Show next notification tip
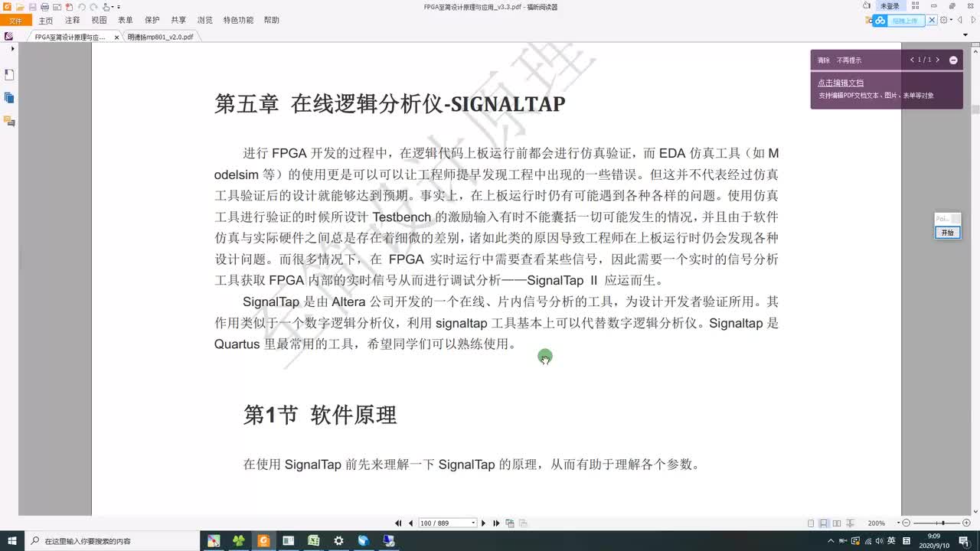The width and height of the screenshot is (980, 551). tap(938, 60)
